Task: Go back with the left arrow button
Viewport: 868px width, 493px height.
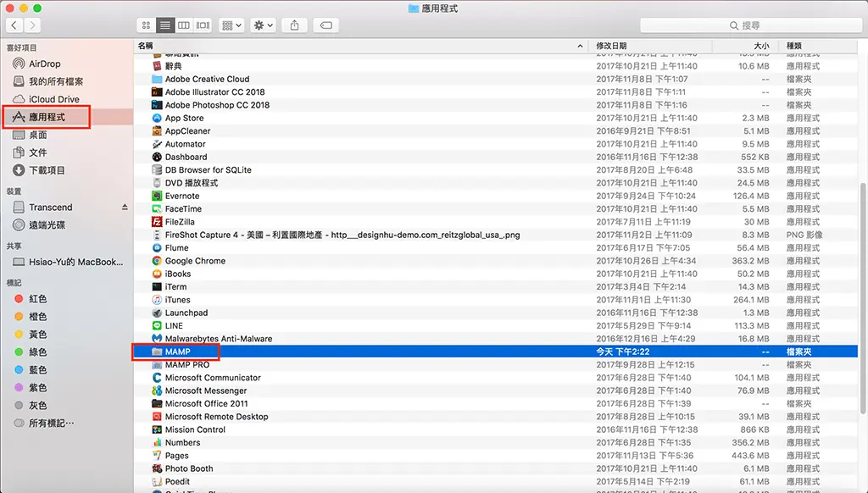Action: click(14, 25)
